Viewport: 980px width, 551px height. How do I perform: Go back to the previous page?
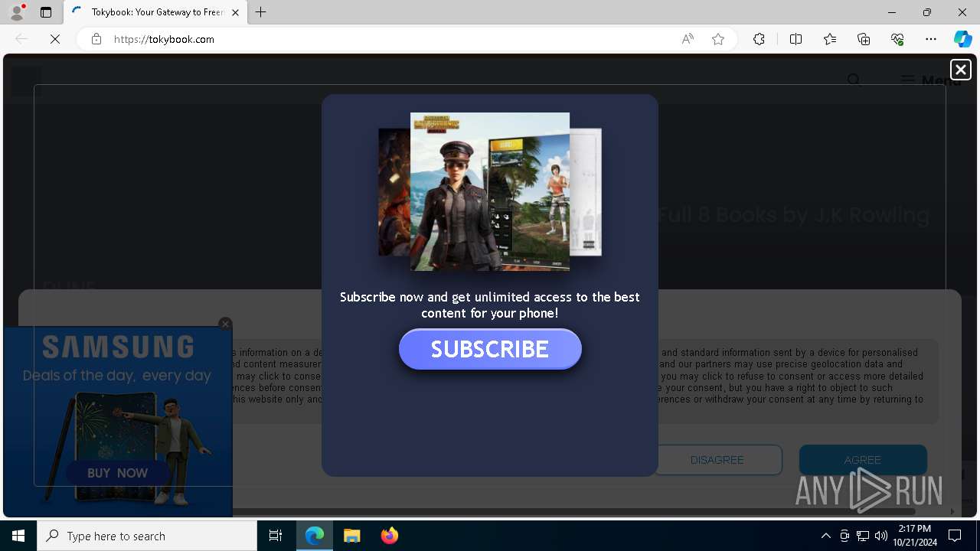pyautogui.click(x=21, y=39)
